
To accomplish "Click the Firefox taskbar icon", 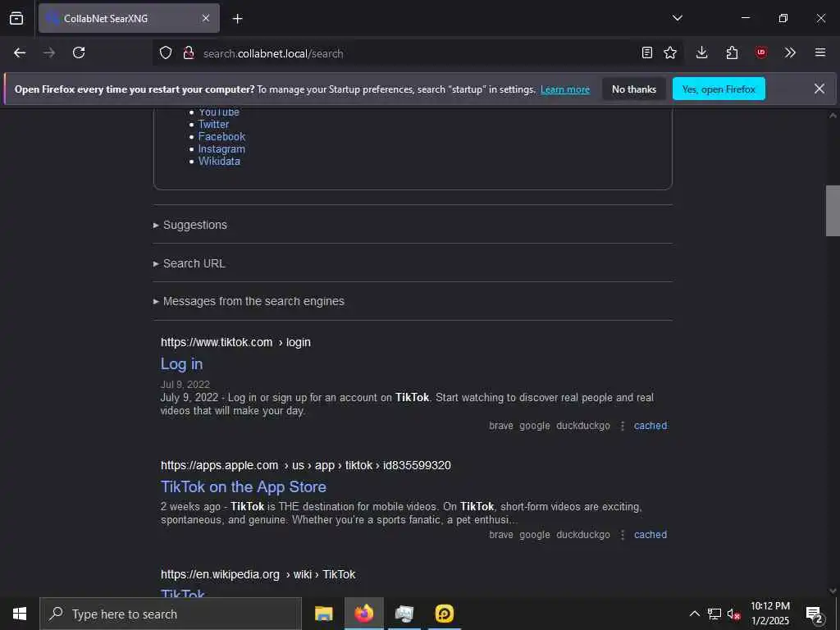I will (x=363, y=614).
